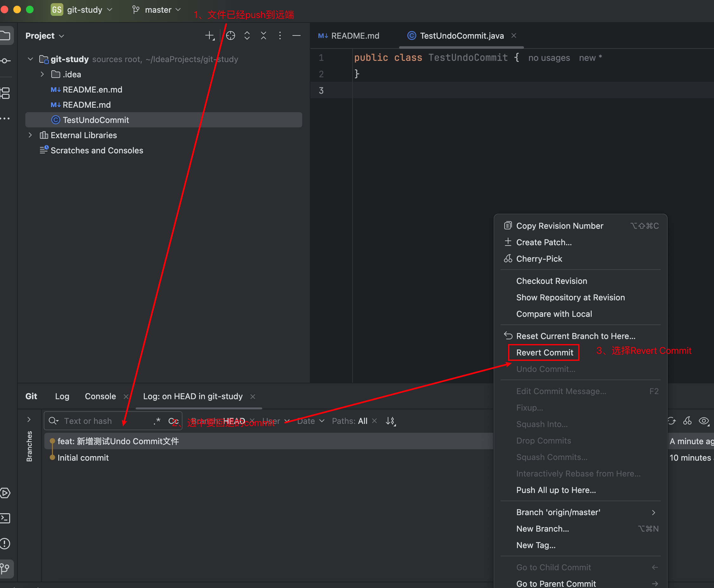Screen dimensions: 714x588
Task: Click the refresh icon in Git log toolbar
Action: pos(671,421)
